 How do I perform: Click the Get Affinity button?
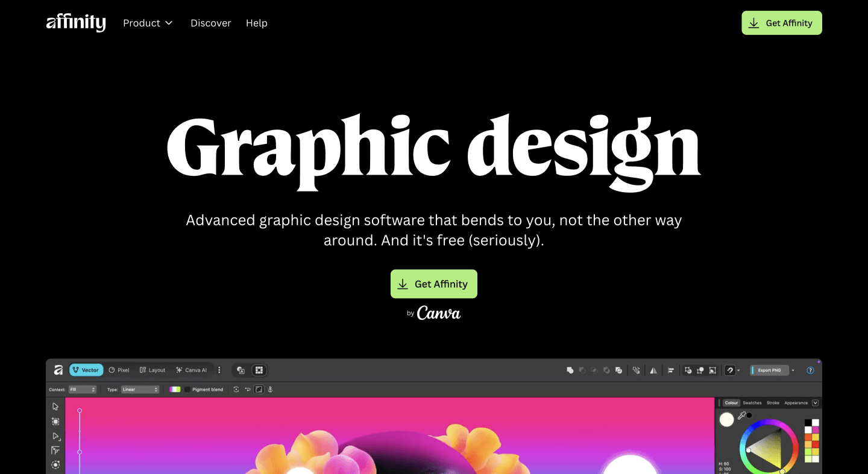433,284
